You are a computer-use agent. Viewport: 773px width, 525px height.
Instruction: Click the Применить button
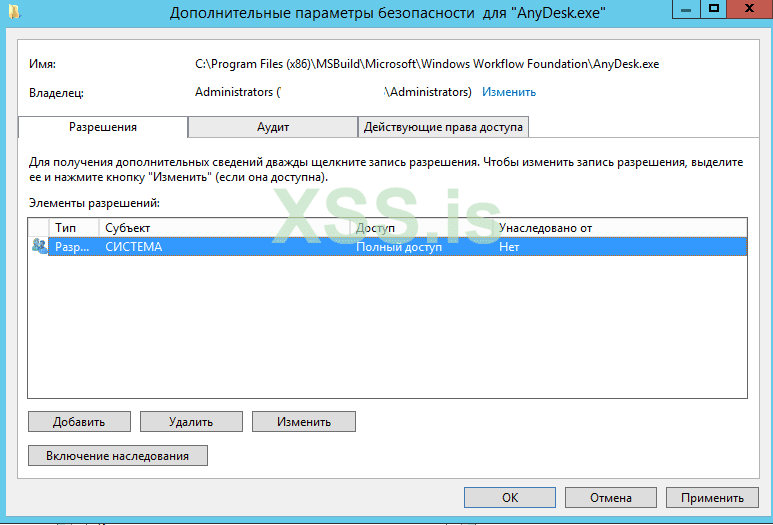pos(712,498)
